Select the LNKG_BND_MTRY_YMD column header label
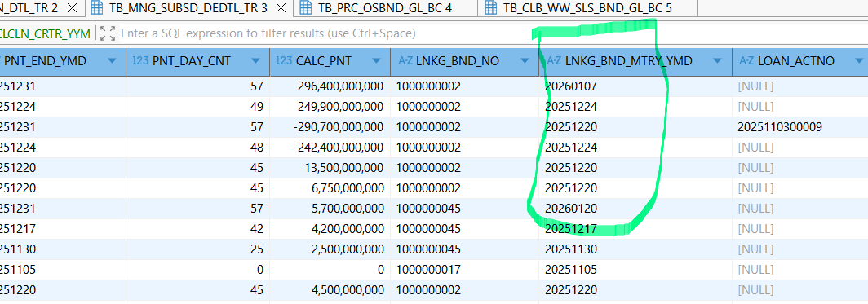Screen dimensions: 868x304 pos(629,61)
